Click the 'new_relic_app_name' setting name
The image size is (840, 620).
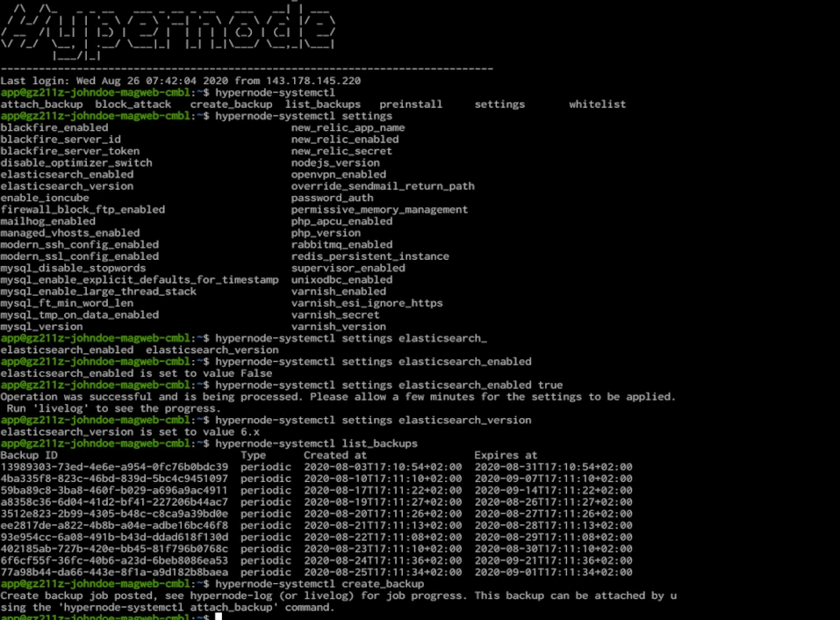[348, 128]
